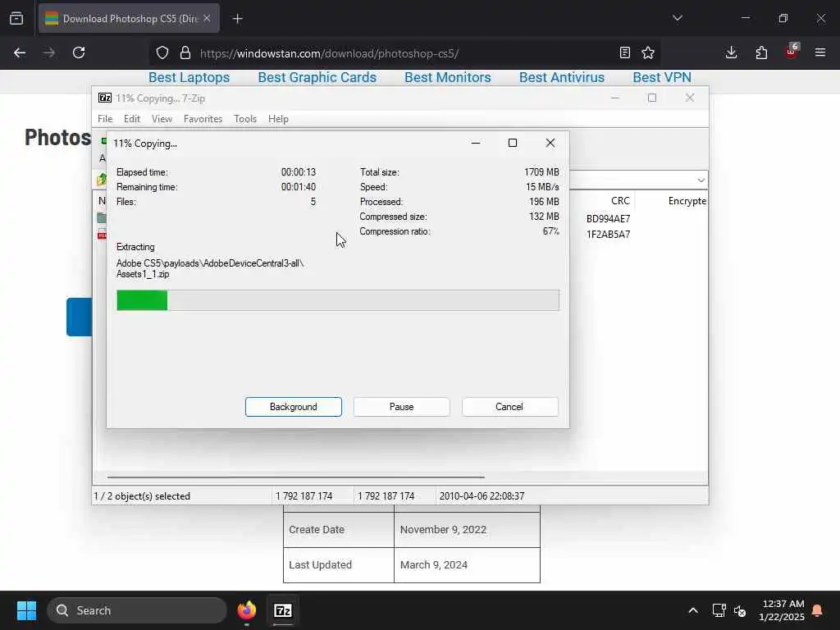Switch to Firefox on the taskbar
840x630 pixels.
tap(246, 610)
